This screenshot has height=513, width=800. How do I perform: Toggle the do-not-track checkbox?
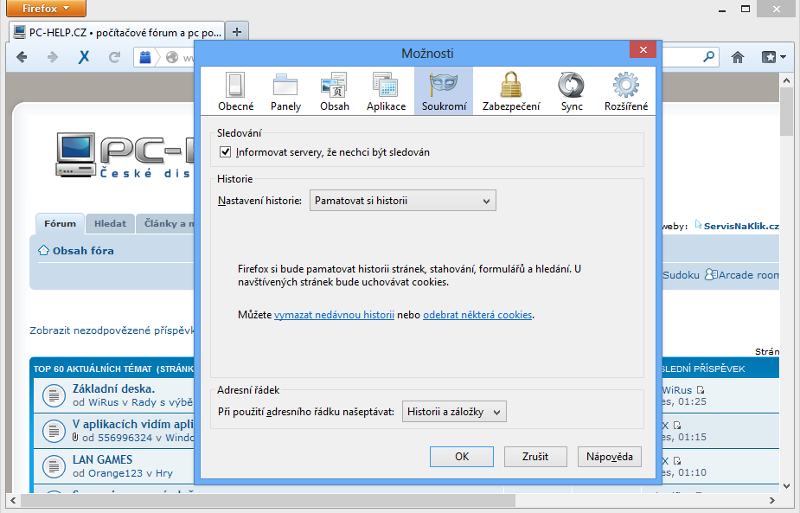(x=225, y=152)
